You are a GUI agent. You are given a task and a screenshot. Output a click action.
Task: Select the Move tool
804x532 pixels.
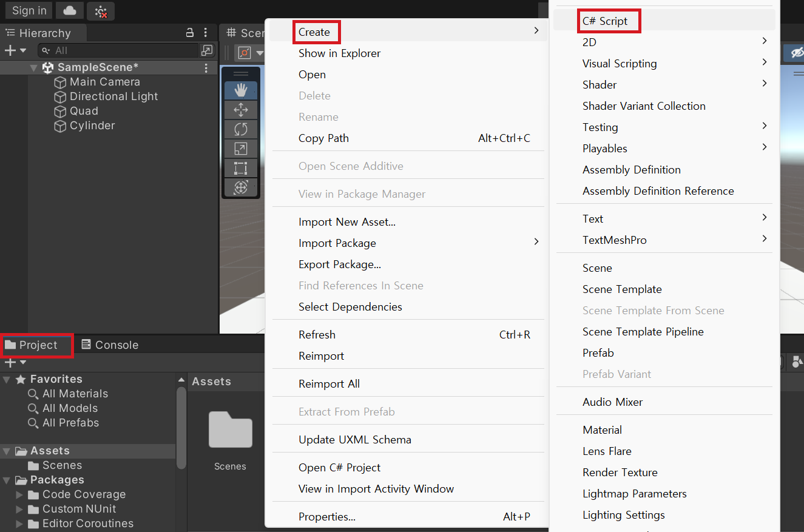pos(241,110)
